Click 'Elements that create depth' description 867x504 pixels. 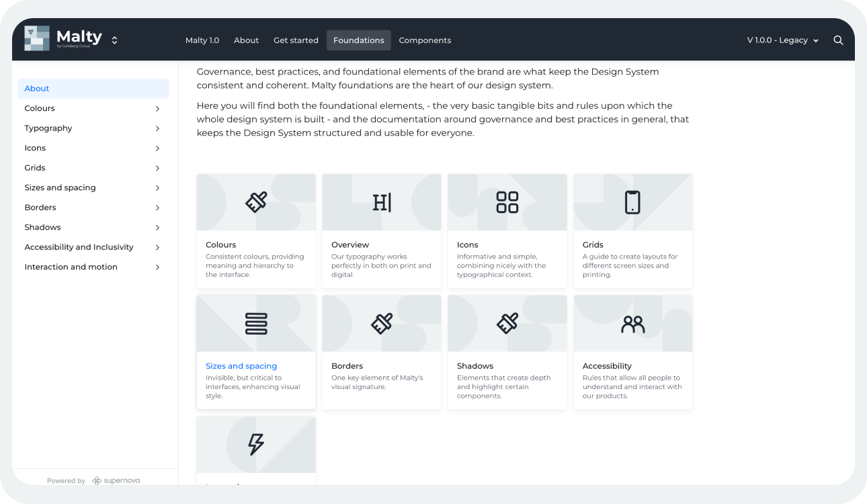[x=503, y=387]
